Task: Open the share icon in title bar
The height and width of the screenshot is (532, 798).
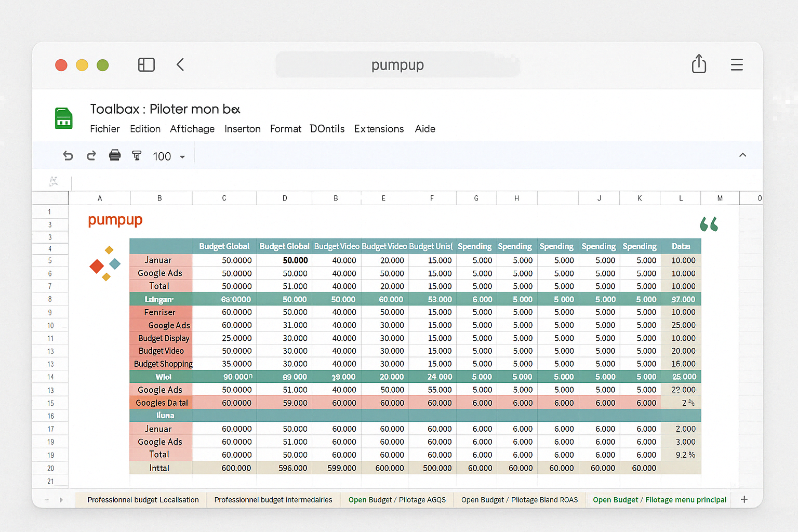Action: [x=699, y=64]
